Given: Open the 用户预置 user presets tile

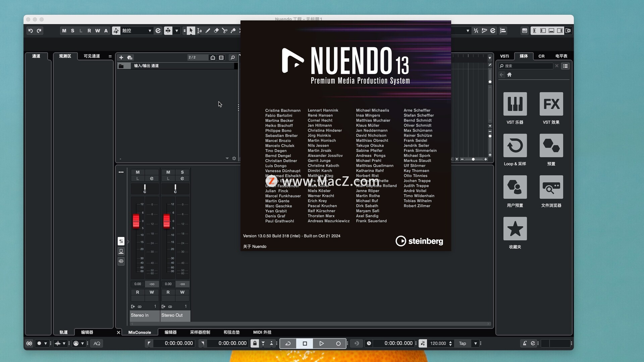Looking at the screenshot, I should 515,187.
